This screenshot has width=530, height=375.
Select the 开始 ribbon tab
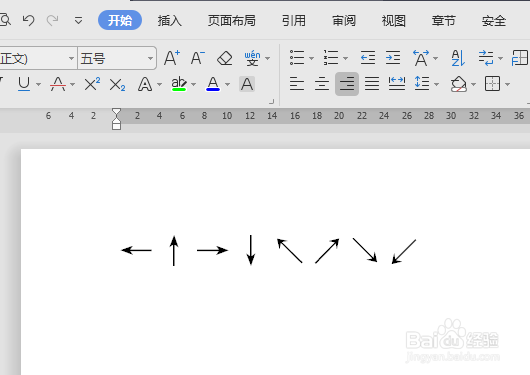[120, 20]
